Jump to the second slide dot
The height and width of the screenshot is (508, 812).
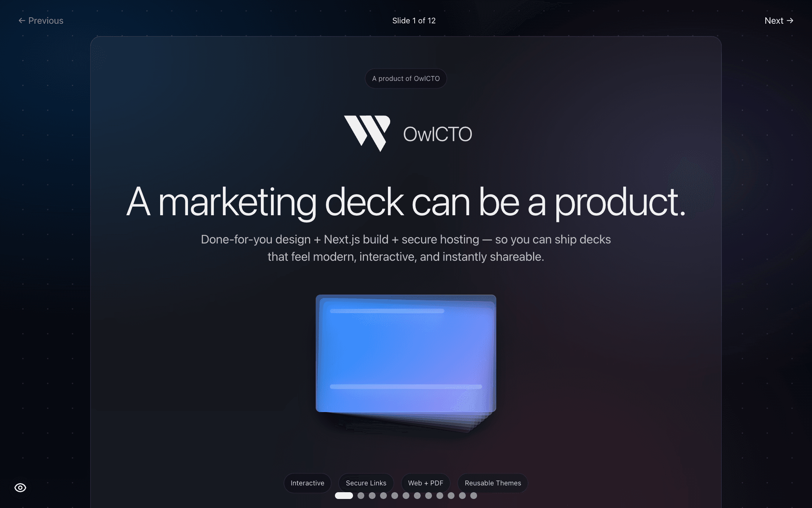pos(361,496)
